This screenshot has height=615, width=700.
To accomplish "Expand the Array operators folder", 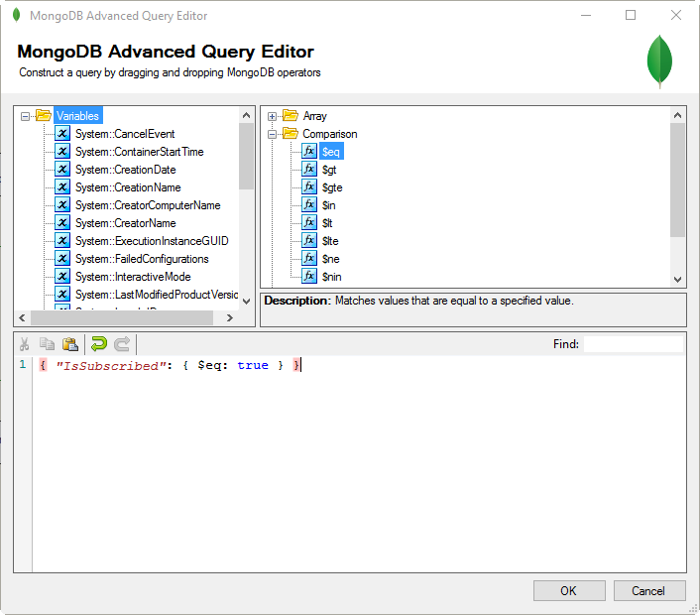I will click(x=272, y=117).
